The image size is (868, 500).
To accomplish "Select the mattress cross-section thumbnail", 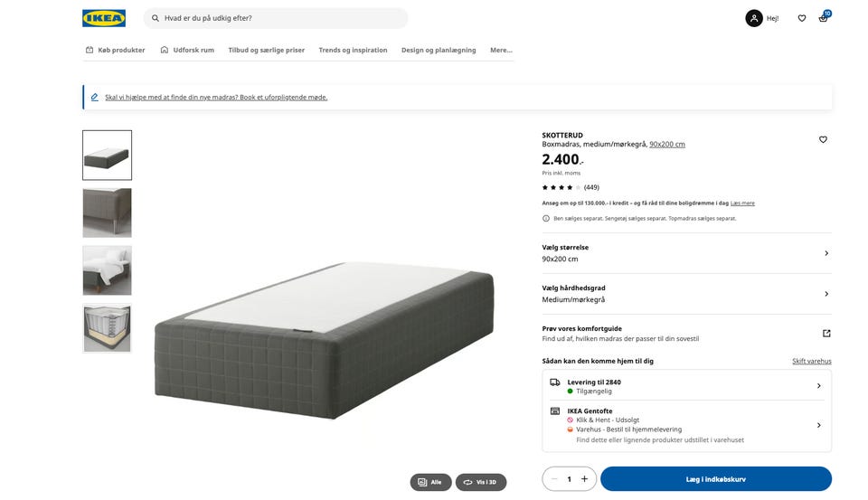I will (107, 328).
